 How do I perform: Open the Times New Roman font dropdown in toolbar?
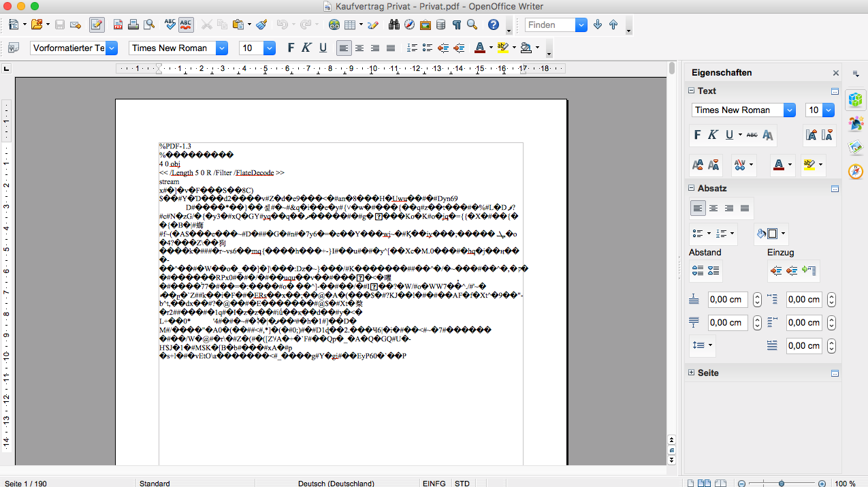pos(221,48)
